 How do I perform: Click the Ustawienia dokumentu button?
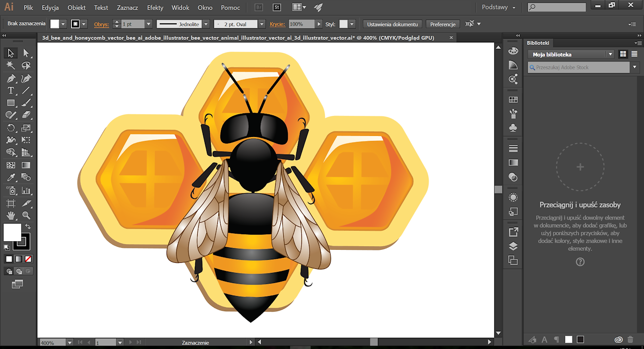(x=392, y=24)
